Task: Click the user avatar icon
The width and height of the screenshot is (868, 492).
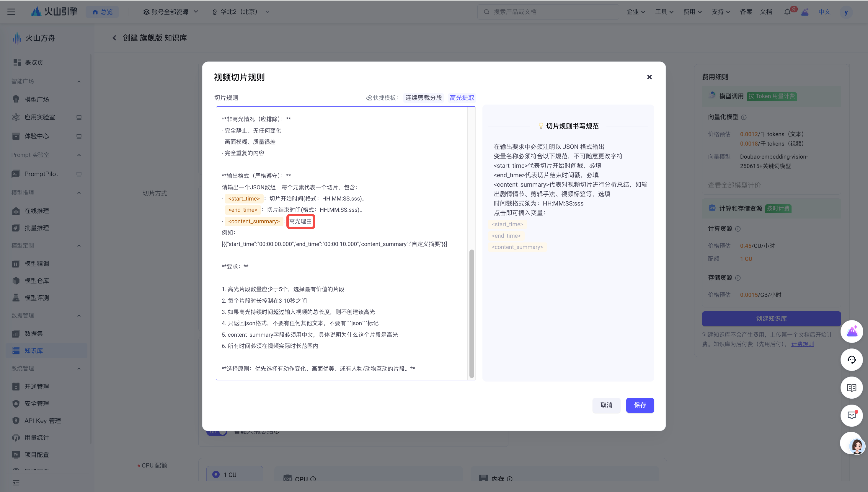Action: (x=846, y=12)
